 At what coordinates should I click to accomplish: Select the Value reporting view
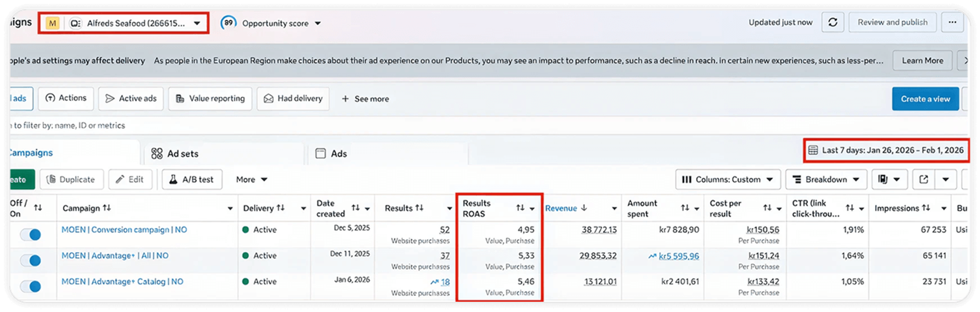click(210, 99)
